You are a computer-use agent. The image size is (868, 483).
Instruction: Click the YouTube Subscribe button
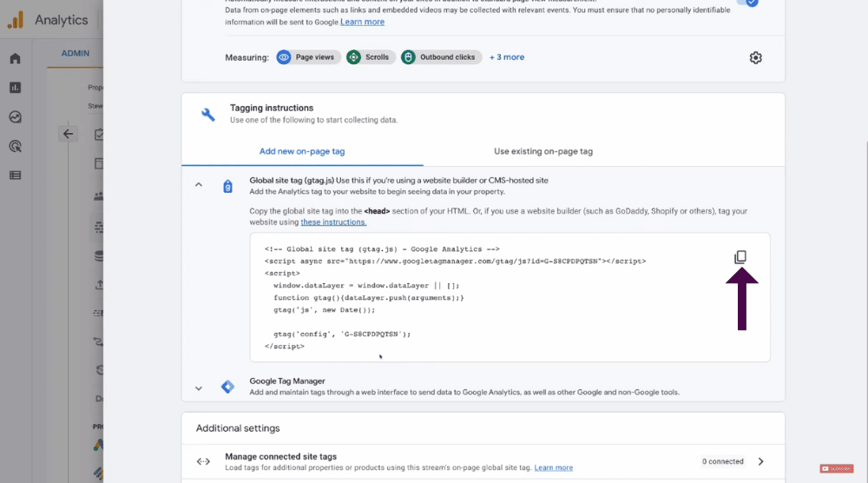click(x=837, y=468)
